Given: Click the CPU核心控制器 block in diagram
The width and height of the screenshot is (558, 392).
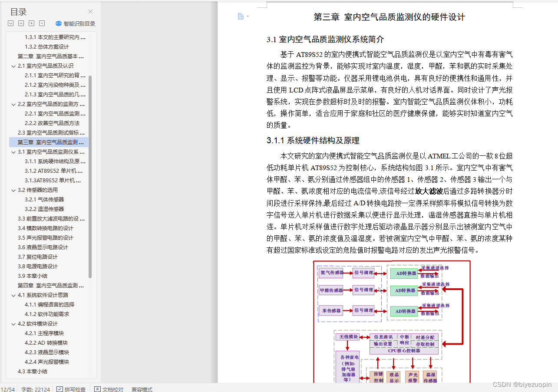Looking at the screenshot, I should click(x=404, y=351).
